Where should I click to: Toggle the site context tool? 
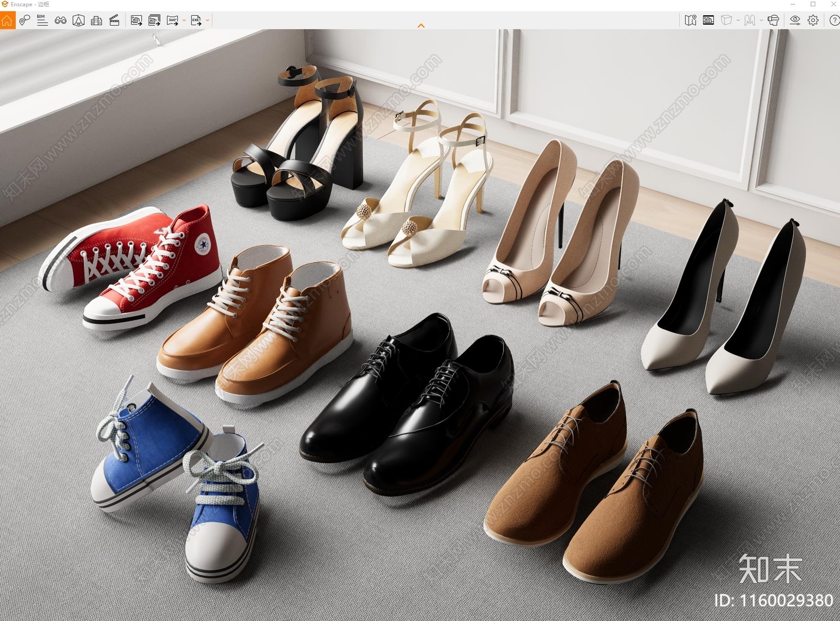pos(79,20)
